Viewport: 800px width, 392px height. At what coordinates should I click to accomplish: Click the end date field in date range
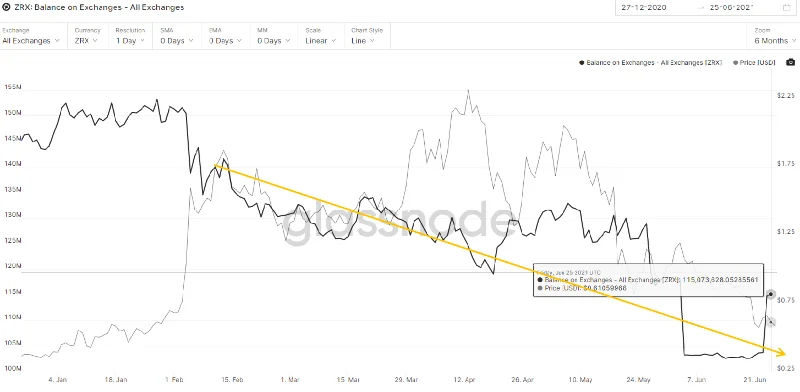point(732,8)
